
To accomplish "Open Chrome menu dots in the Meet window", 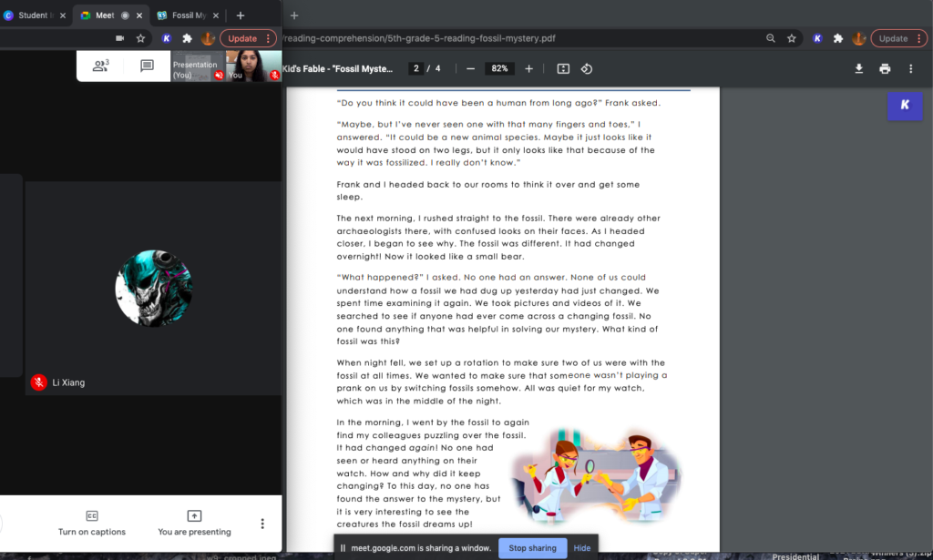I will (x=269, y=38).
